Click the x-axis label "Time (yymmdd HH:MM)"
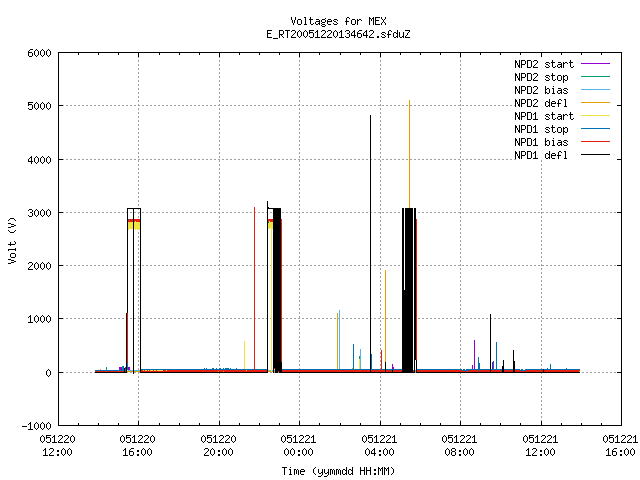Image resolution: width=640 pixels, height=480 pixels. click(338, 471)
